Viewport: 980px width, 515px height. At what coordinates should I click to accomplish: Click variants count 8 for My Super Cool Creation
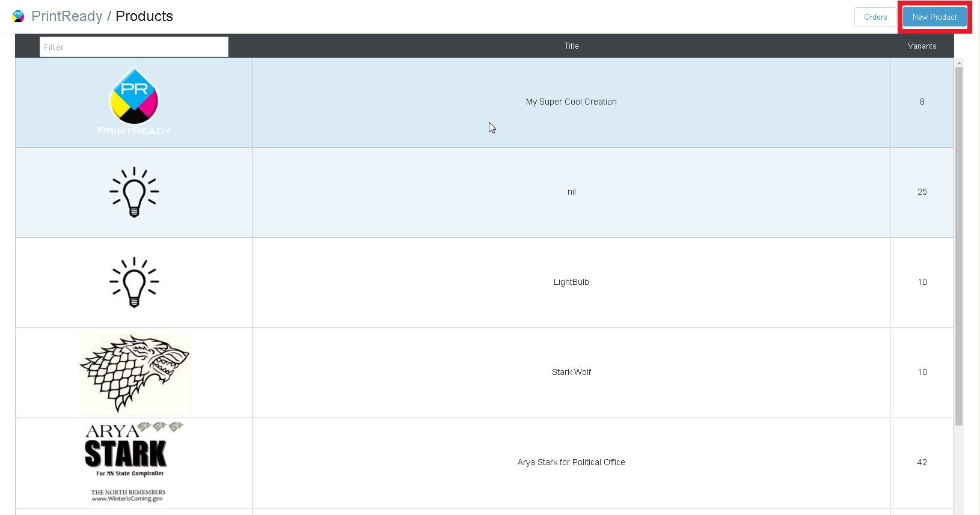click(x=922, y=102)
